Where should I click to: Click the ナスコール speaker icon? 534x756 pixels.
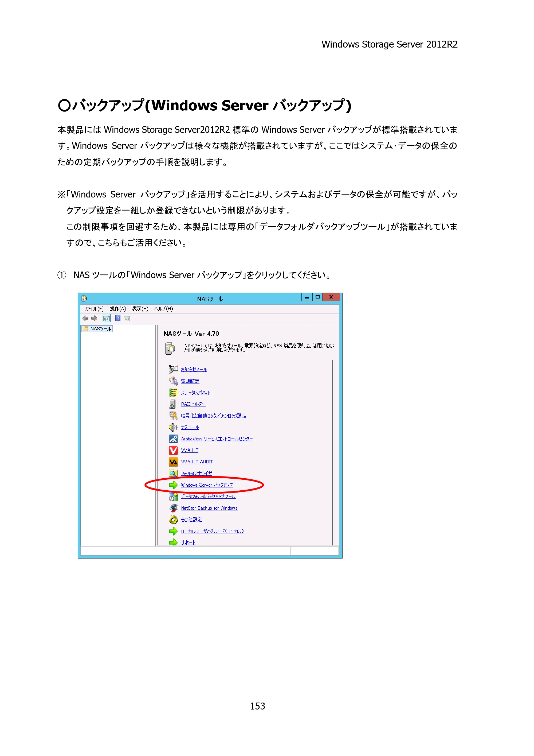pyautogui.click(x=173, y=427)
